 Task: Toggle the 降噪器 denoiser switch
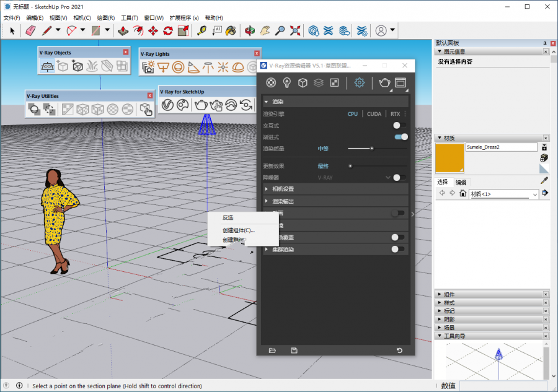pyautogui.click(x=400, y=178)
